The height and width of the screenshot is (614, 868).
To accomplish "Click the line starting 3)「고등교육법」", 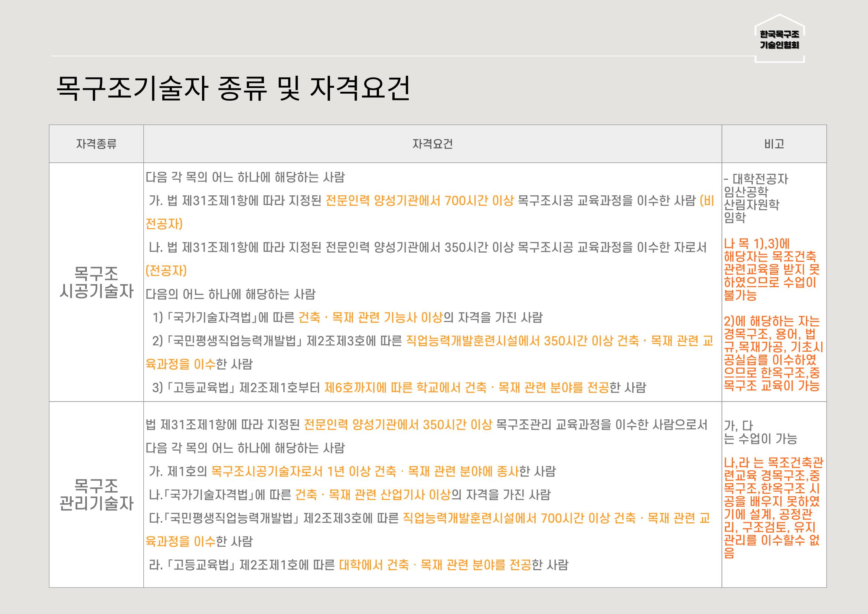I will pos(399,387).
